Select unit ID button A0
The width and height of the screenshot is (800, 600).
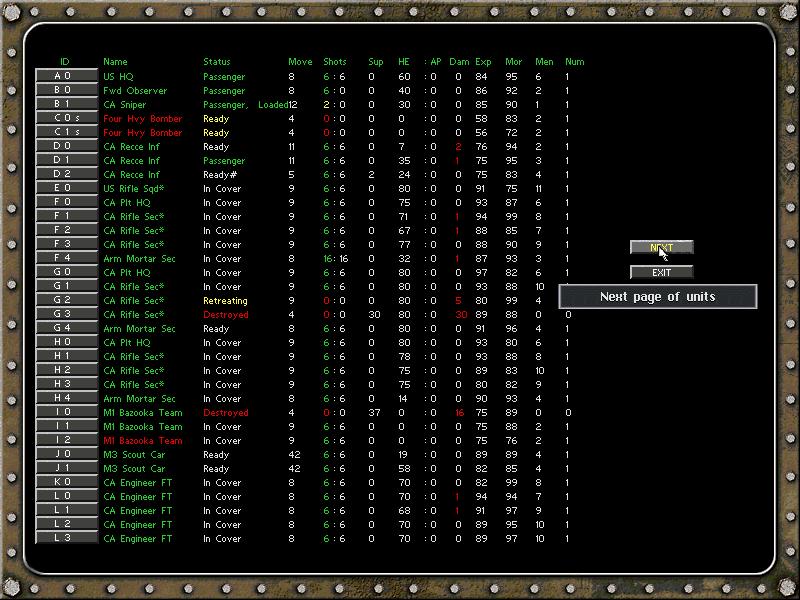67,76
